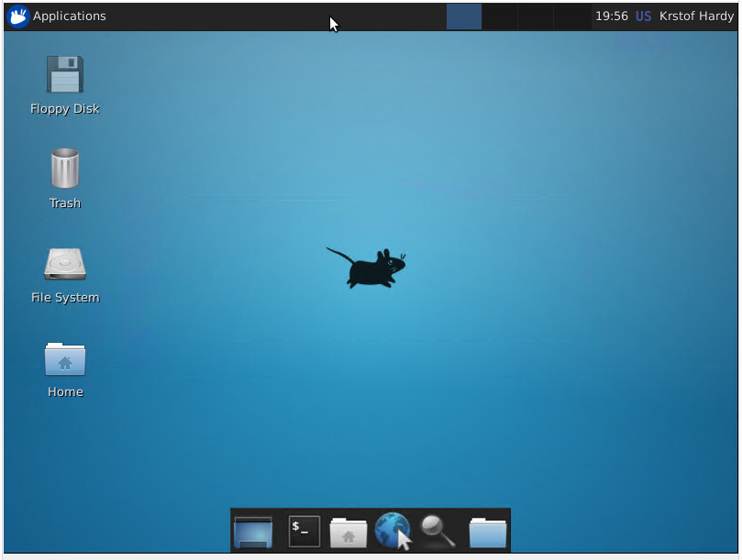
Task: Open home folder file manager in the dock
Action: click(349, 533)
